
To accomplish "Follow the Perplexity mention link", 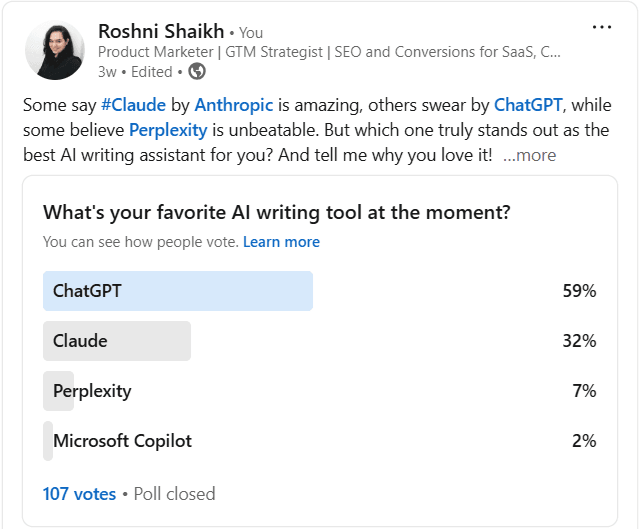I will 168,130.
